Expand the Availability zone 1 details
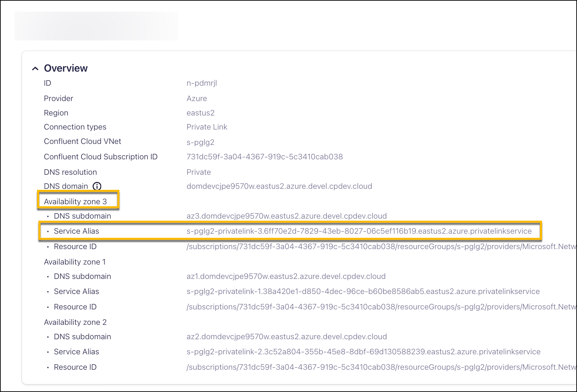The image size is (577, 392). [75, 262]
